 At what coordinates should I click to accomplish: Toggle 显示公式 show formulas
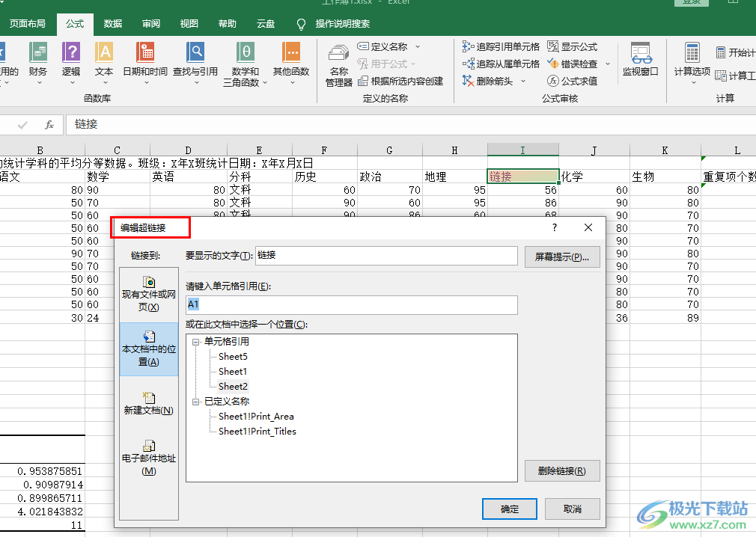click(x=573, y=46)
